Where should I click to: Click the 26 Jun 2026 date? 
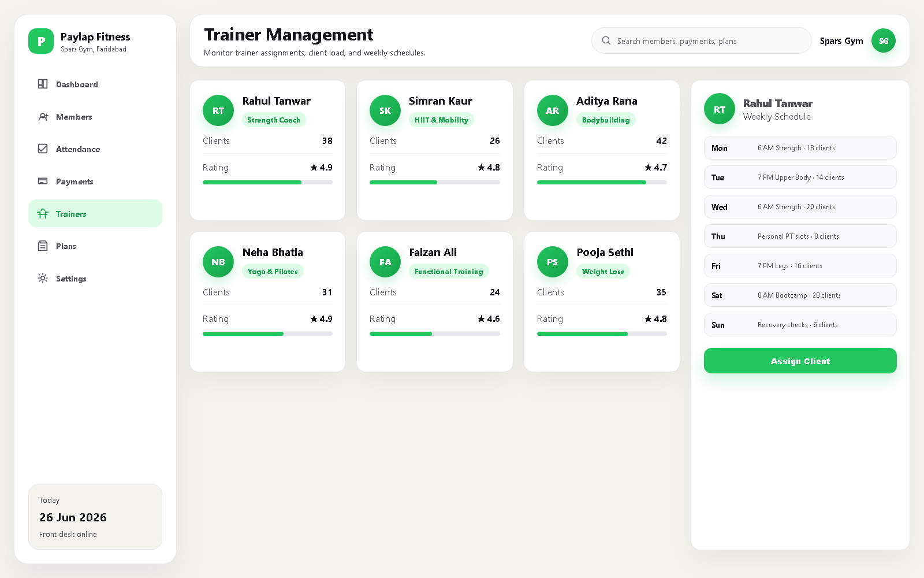click(x=73, y=517)
